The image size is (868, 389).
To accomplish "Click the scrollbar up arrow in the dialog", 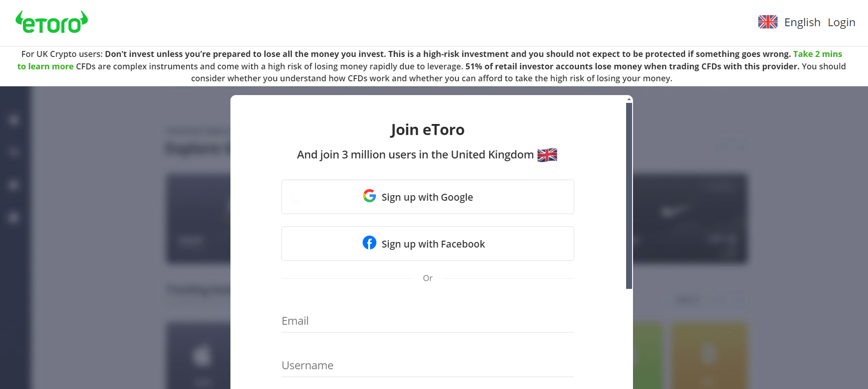I will coord(629,99).
